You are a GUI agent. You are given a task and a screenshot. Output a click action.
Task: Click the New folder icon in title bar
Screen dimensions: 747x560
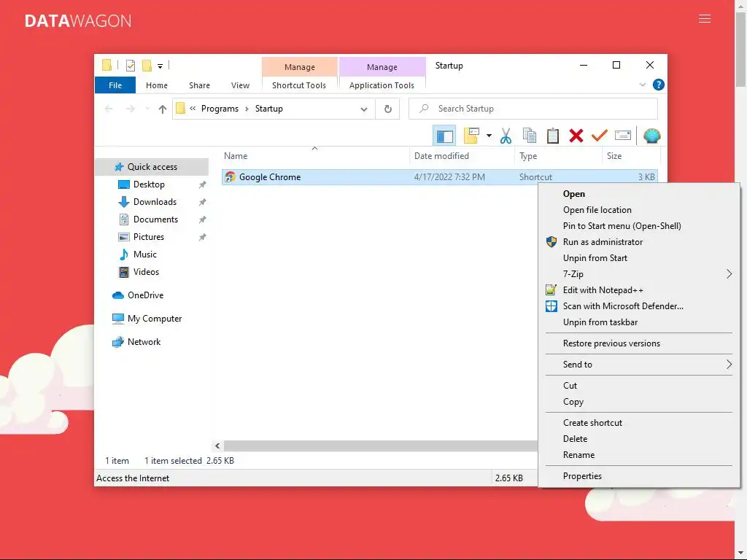click(x=147, y=65)
